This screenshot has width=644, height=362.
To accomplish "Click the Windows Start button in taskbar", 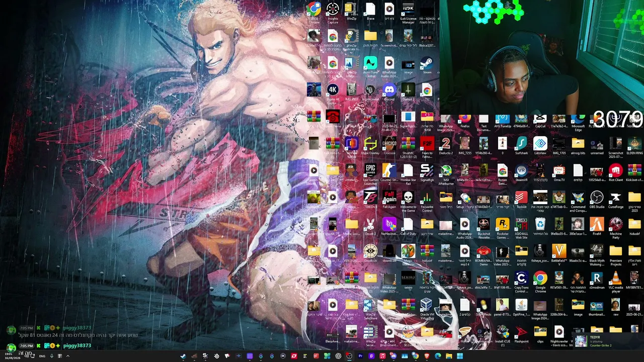I will (x=460, y=356).
